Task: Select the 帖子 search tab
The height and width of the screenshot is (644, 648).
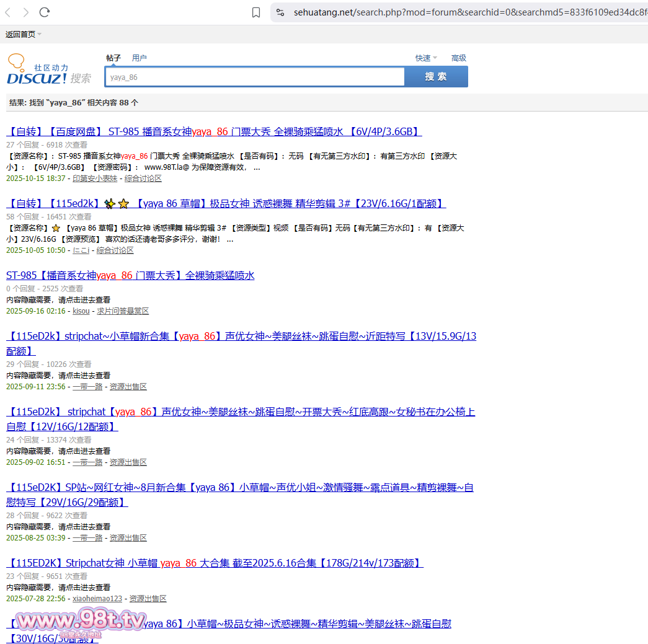Action: coord(113,58)
